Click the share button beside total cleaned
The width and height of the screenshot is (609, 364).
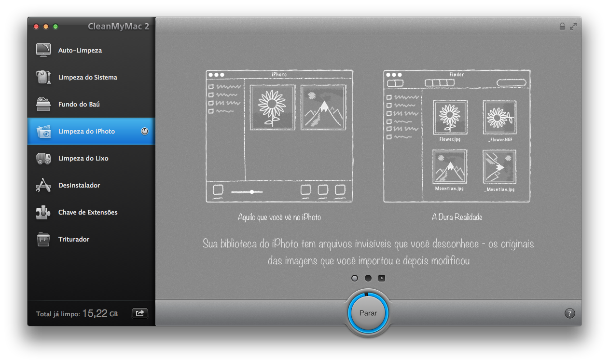click(140, 313)
